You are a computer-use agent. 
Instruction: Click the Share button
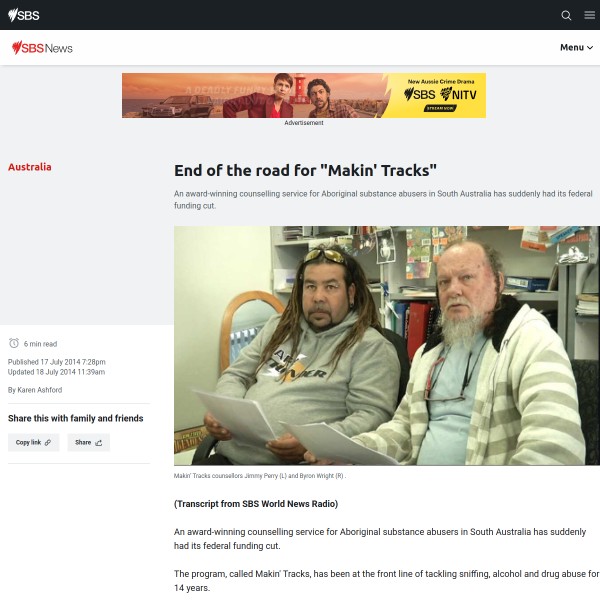89,442
